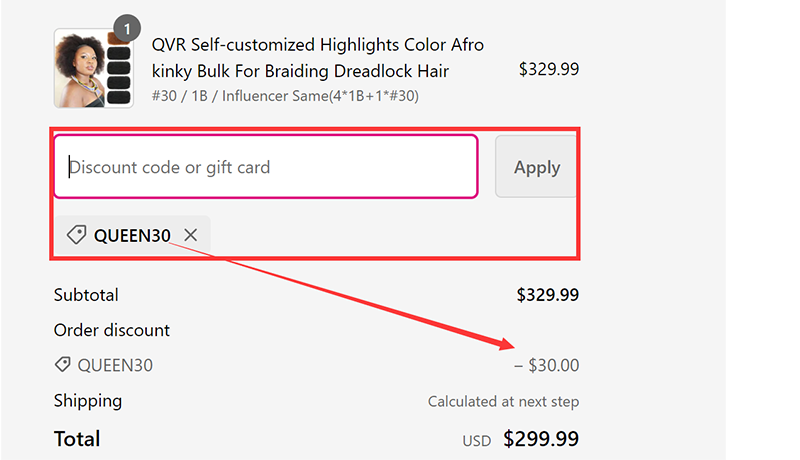Click the USD currency label
Viewport: 800px width, 460px height.
pos(477,440)
